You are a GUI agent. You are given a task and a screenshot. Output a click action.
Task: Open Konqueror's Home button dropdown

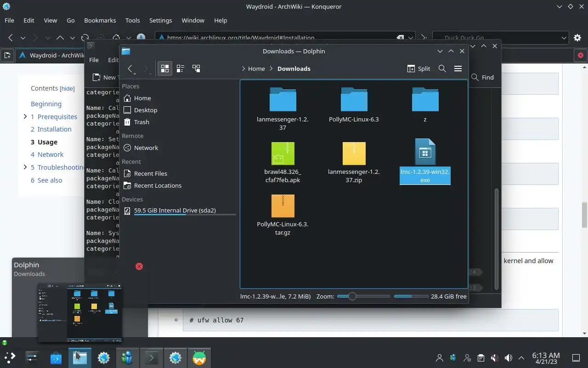point(129,38)
